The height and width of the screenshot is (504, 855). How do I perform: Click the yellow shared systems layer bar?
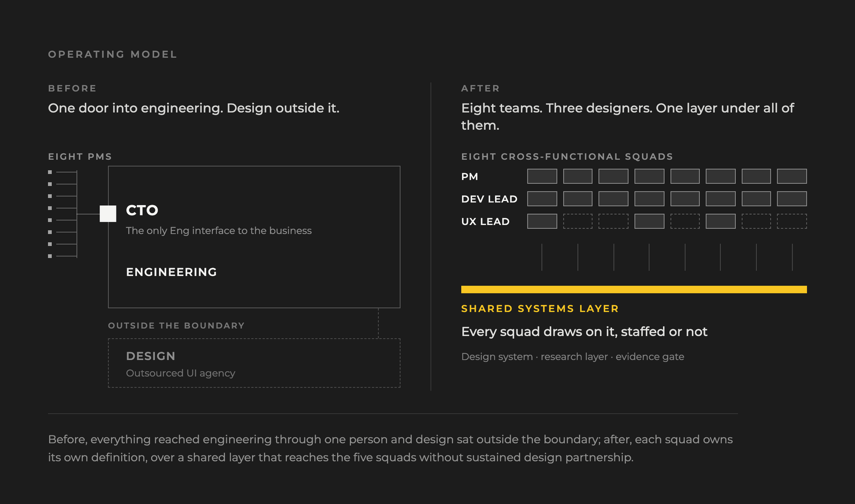[x=634, y=289]
